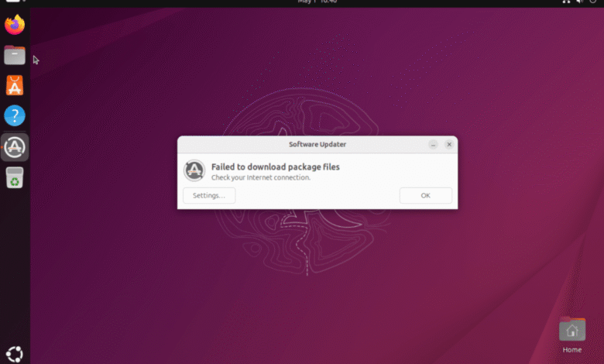Confirm the error with OK button
604x364 pixels.
tap(426, 195)
